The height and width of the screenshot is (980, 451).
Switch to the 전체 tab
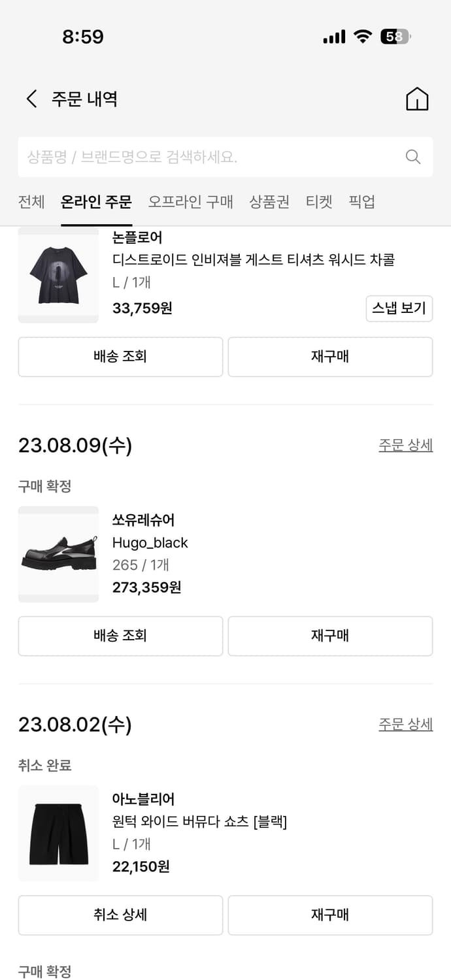(31, 202)
